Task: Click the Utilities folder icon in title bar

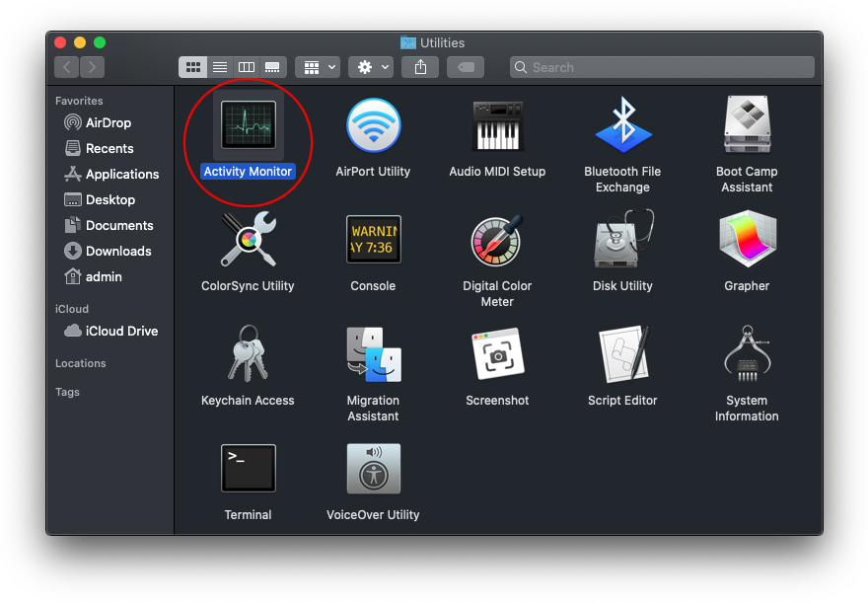Action: [x=408, y=42]
